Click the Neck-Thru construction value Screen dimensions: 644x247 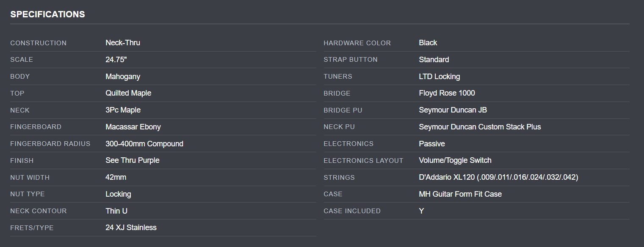point(123,43)
